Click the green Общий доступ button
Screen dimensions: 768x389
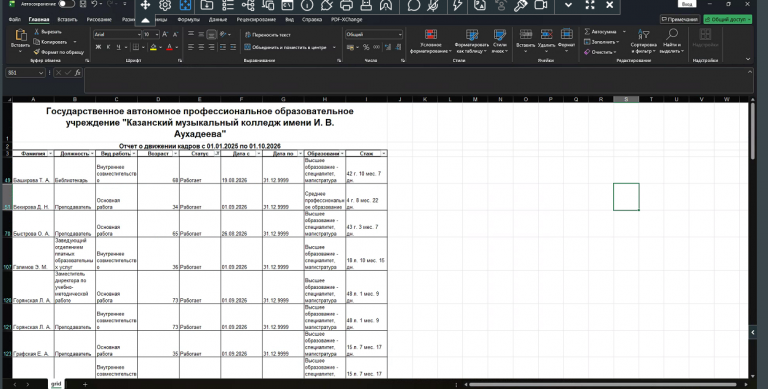coord(727,20)
